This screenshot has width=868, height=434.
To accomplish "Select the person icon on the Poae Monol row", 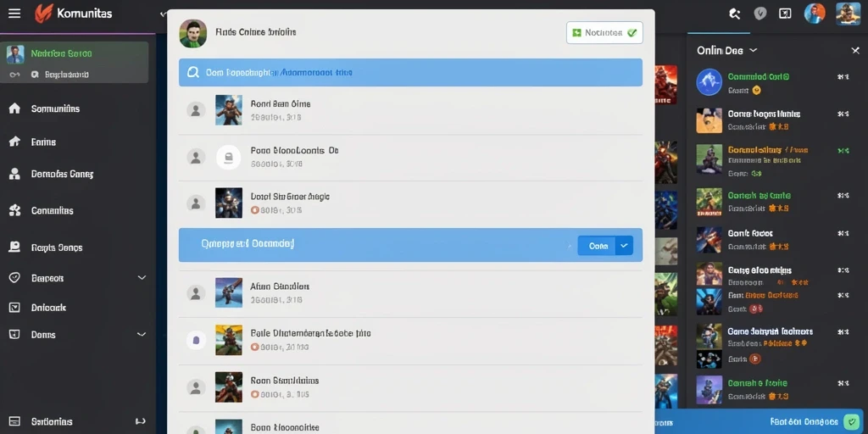I will click(x=195, y=157).
